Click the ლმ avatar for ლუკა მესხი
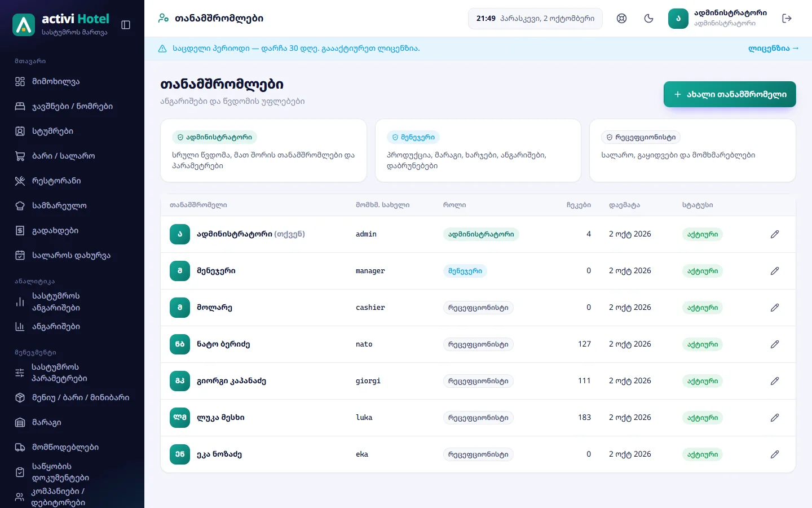 point(180,418)
